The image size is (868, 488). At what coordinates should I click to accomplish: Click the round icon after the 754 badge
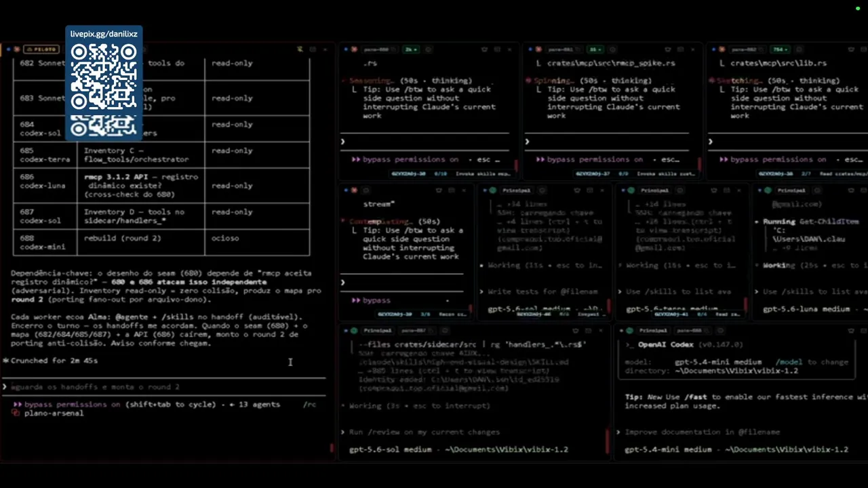[799, 49]
